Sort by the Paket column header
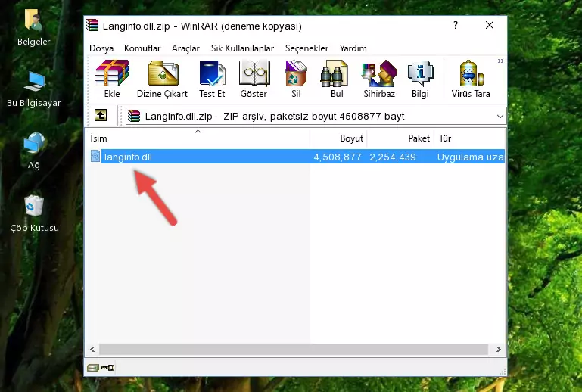 400,138
